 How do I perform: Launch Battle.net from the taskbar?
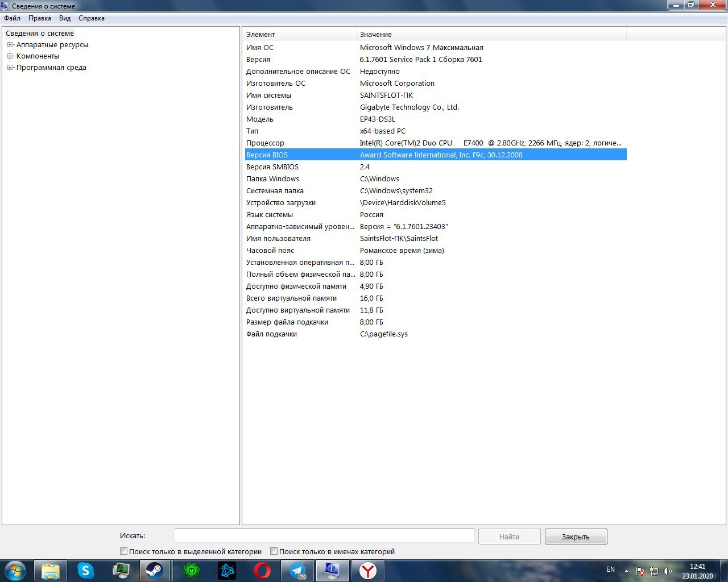point(227,571)
